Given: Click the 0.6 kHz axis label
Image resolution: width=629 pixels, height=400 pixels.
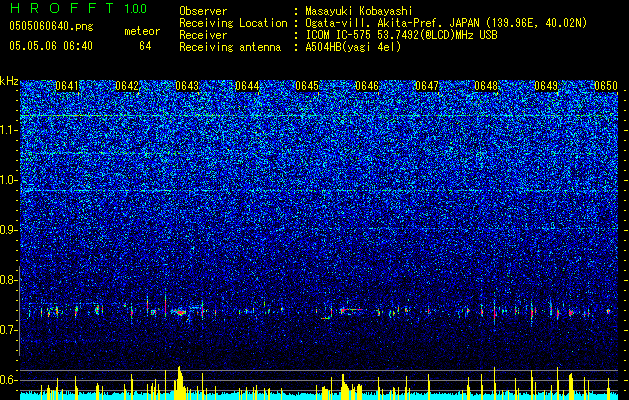Looking at the screenshot, I should tap(9, 380).
